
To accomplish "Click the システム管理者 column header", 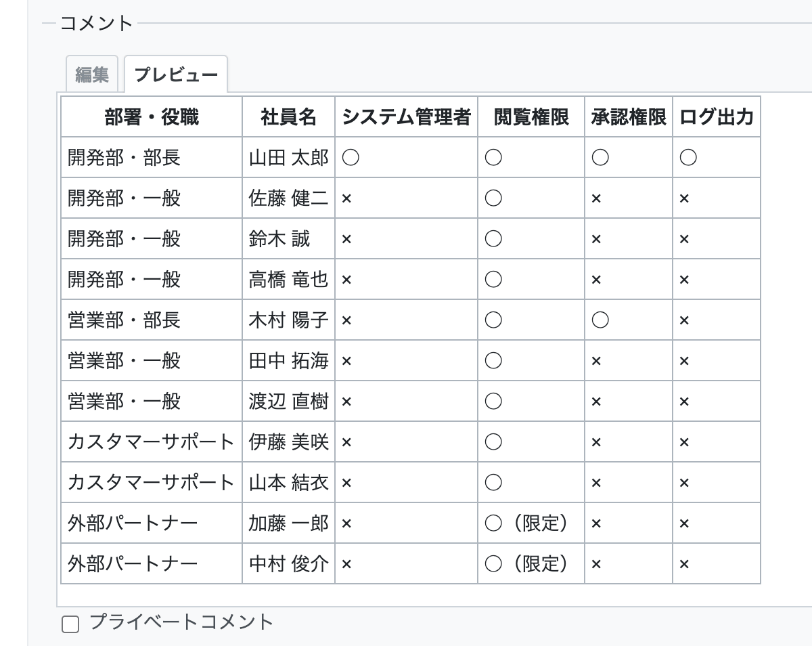I will point(406,117).
